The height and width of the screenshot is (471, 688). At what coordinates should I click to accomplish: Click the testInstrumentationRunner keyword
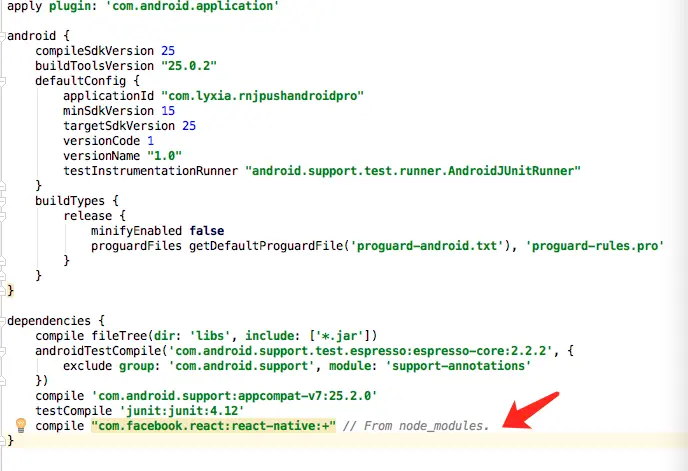tap(150, 171)
